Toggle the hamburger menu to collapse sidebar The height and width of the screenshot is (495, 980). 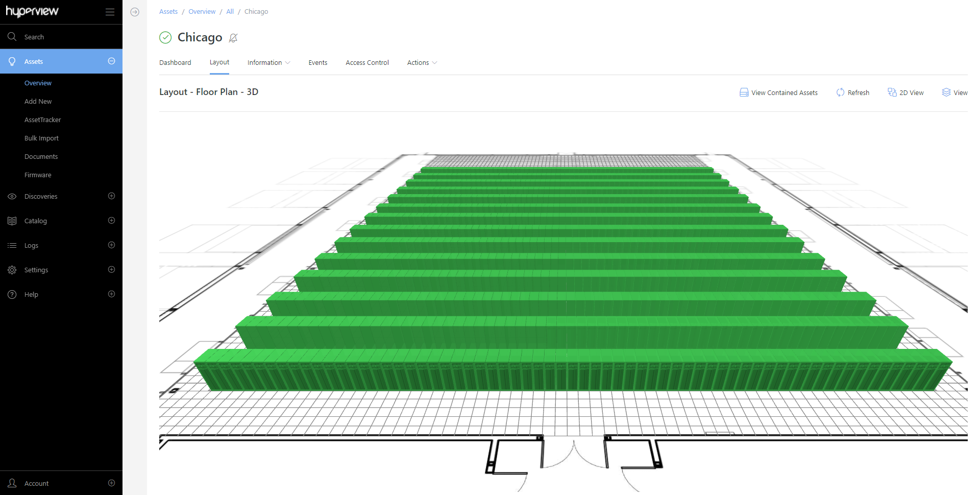(x=110, y=12)
